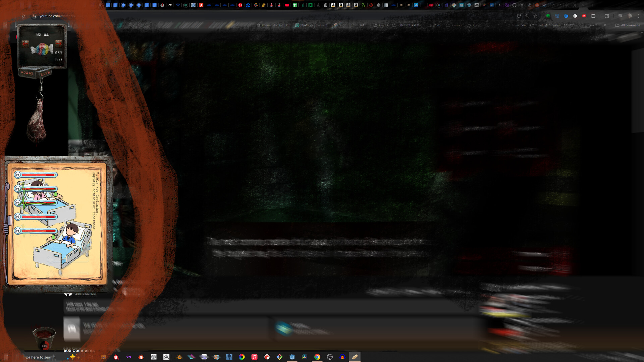Open the Graduate Schools bookmark folder
The image size is (644, 362).
point(548,25)
